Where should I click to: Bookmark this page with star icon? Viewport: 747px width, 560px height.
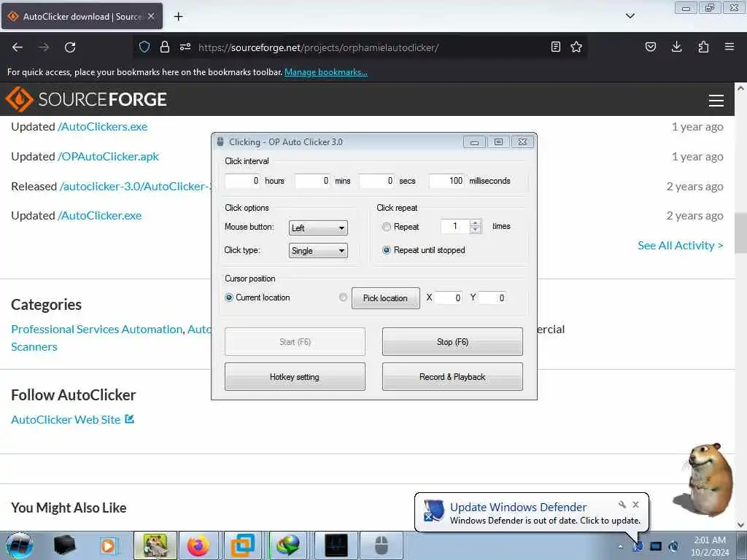coord(576,47)
